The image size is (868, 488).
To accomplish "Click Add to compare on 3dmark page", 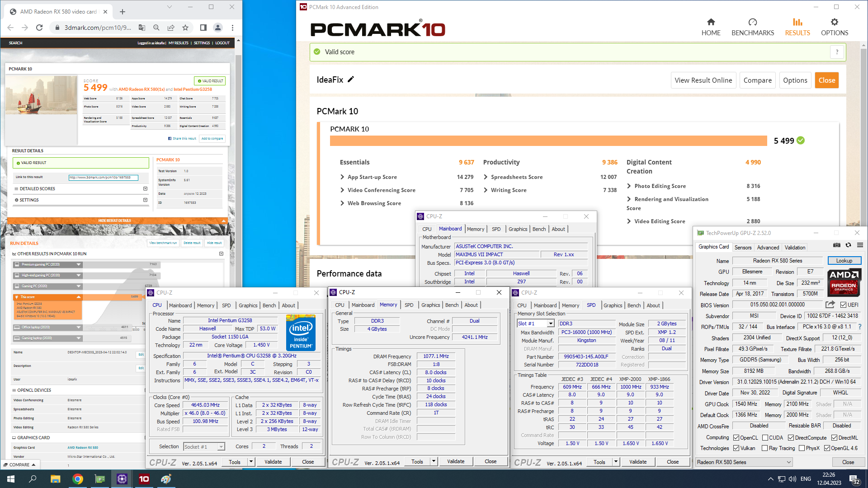I will [x=212, y=139].
